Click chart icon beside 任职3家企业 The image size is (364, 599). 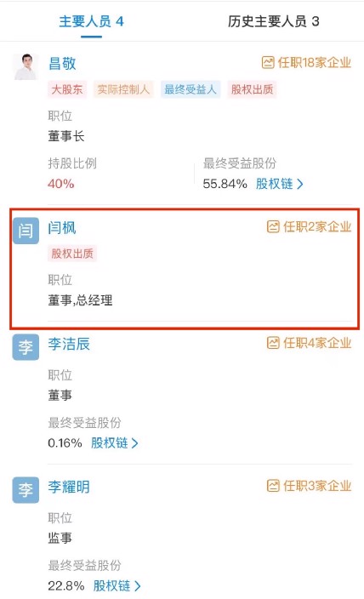point(273,486)
